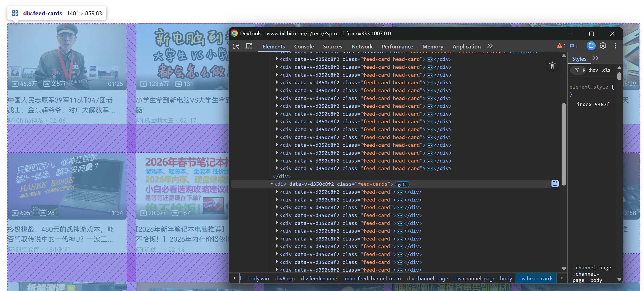Image resolution: width=644 pixels, height=291 pixels.
Task: Open DevTools settings gear
Action: click(603, 46)
